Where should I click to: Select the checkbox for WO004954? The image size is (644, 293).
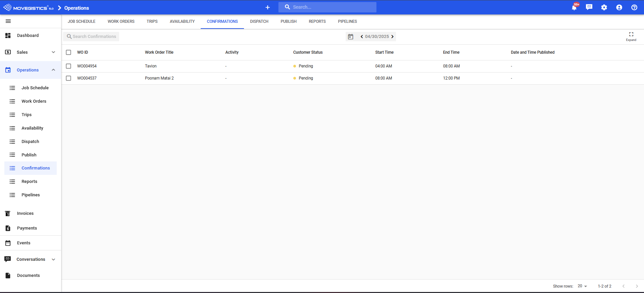tap(68, 66)
